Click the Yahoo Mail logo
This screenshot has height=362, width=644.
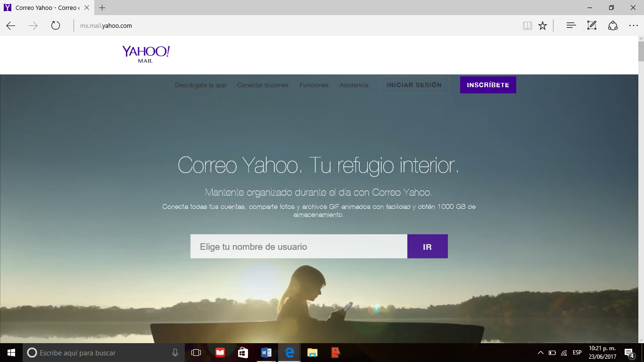tap(145, 53)
